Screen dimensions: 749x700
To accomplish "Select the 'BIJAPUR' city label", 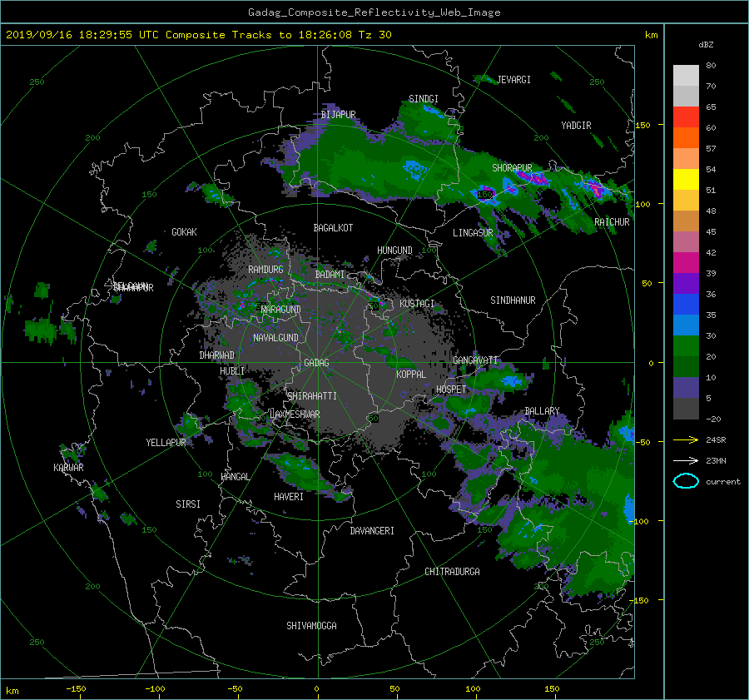I will coord(338,115).
